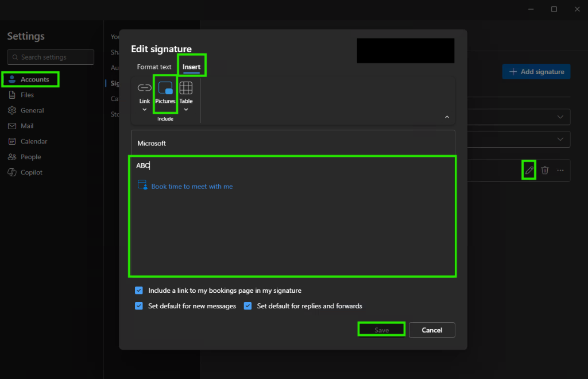Click the Accounts person icon in the sidebar
This screenshot has width=588, height=379.
(x=12, y=79)
